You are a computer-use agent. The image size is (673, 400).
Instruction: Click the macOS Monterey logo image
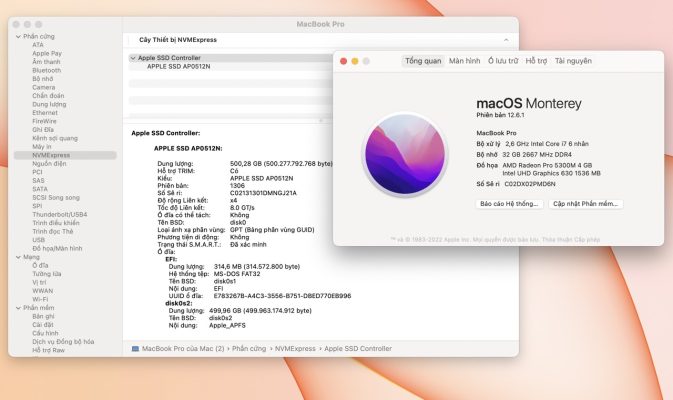click(x=405, y=155)
